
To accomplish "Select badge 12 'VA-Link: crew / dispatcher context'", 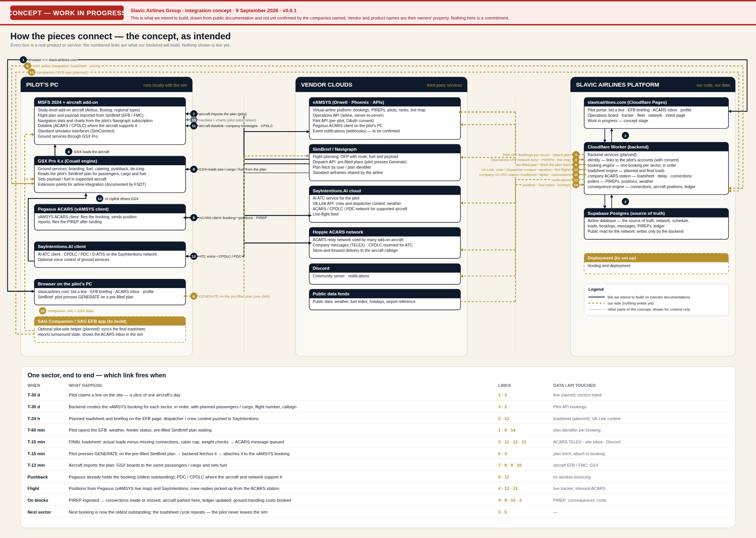I will pos(576,170).
